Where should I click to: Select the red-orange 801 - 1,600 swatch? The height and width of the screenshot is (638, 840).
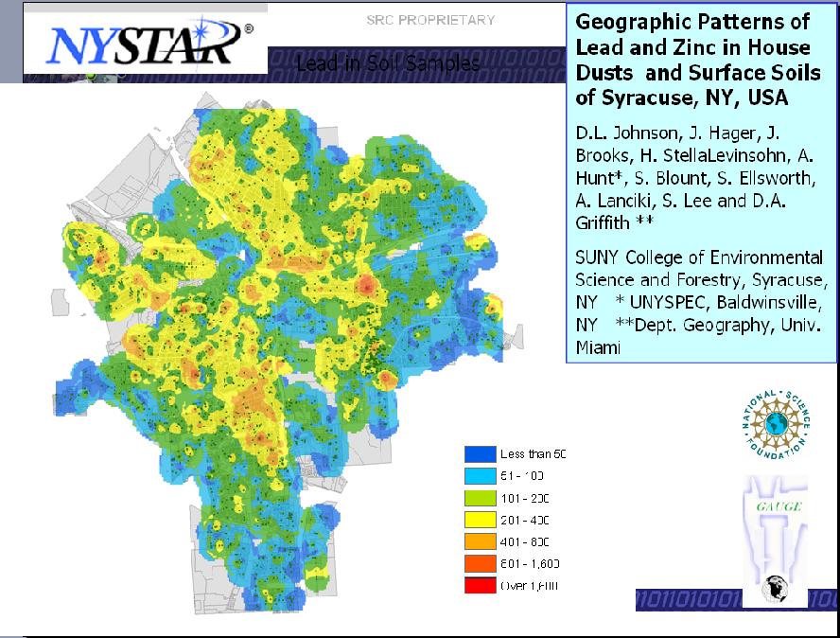pos(479,563)
